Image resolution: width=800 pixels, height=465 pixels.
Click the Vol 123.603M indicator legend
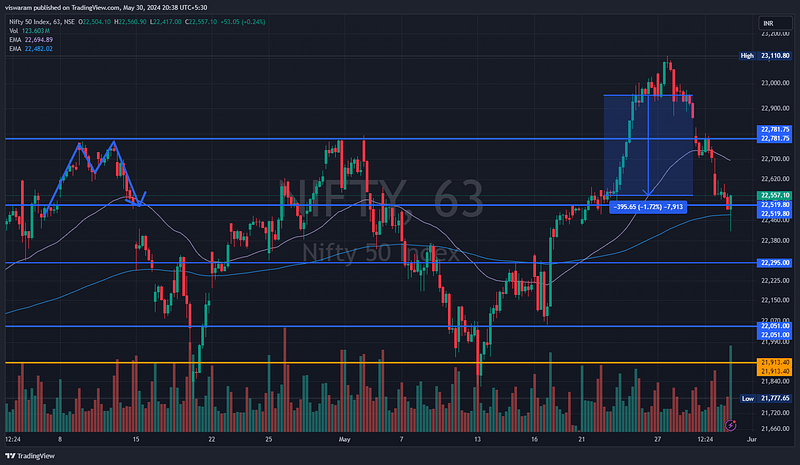pos(29,31)
